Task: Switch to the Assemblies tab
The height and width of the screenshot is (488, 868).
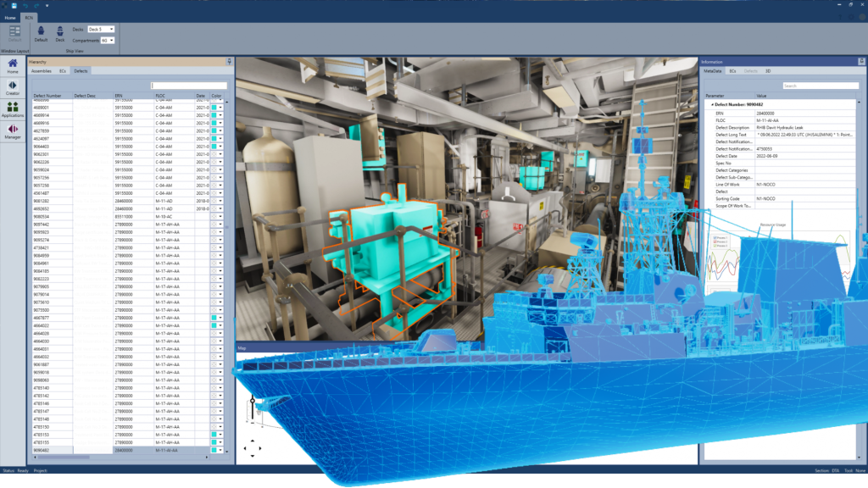Action: pyautogui.click(x=41, y=71)
